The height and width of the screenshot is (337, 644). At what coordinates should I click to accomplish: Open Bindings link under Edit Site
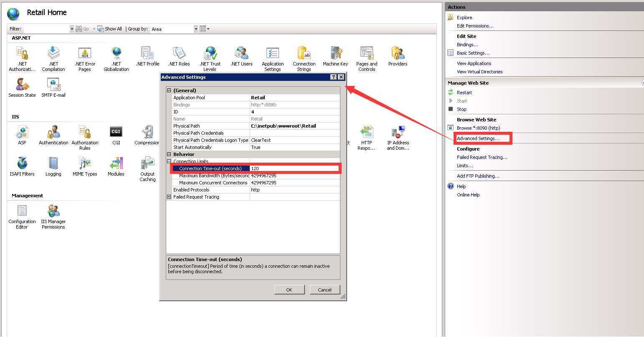[x=467, y=45]
